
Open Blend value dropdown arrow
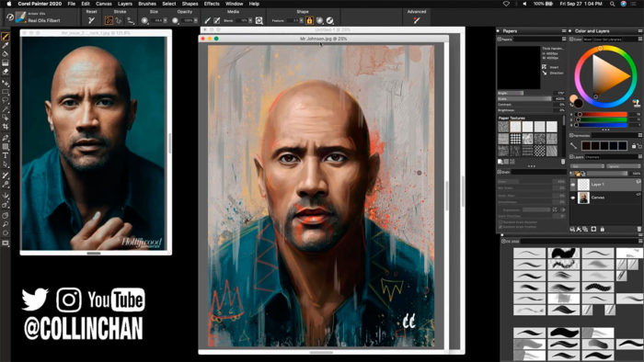click(250, 20)
